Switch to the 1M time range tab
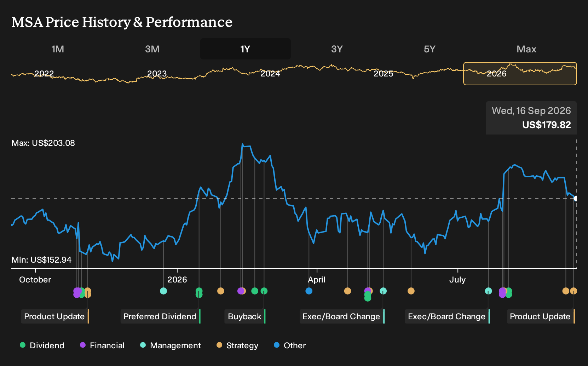 58,49
